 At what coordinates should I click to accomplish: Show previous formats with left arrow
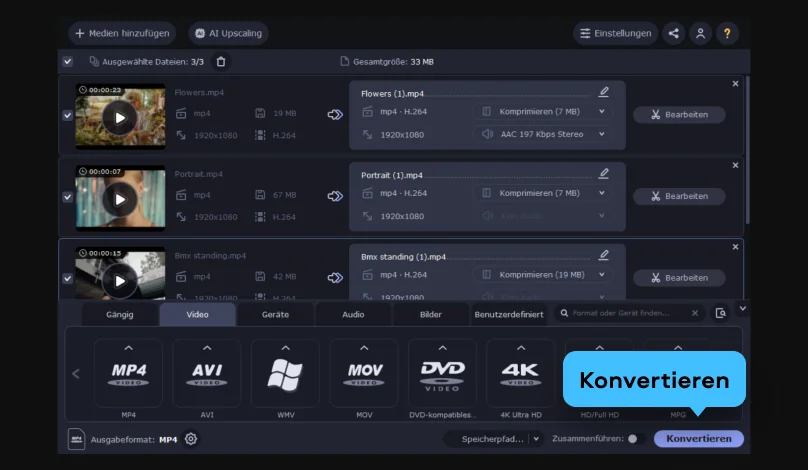click(76, 374)
